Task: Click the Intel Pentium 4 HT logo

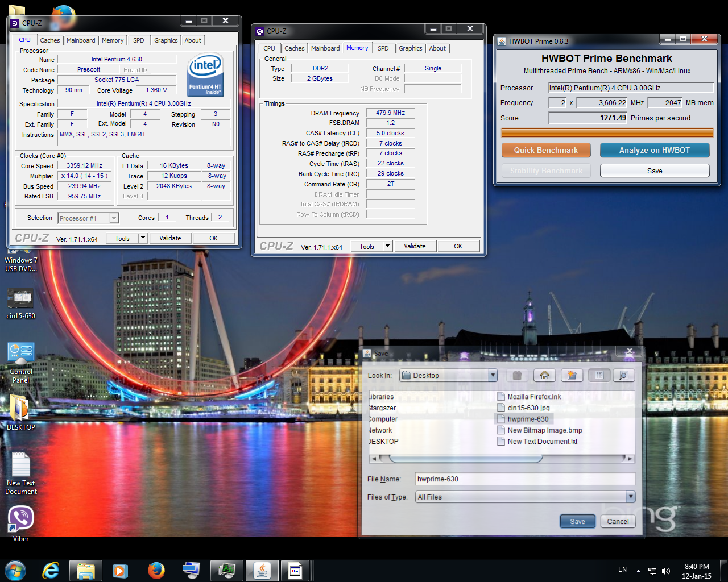Action: (x=205, y=75)
